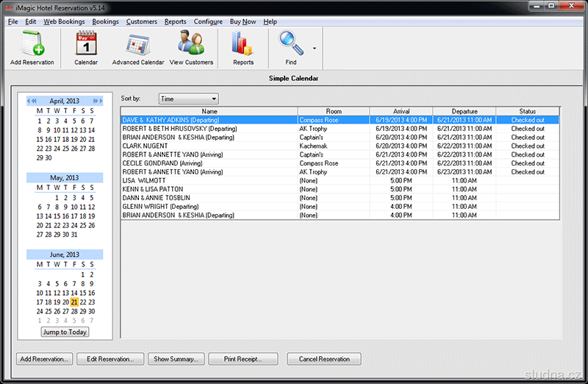The height and width of the screenshot is (384, 588).
Task: Select June 21 highlighted in the calendar
Action: [x=74, y=302]
